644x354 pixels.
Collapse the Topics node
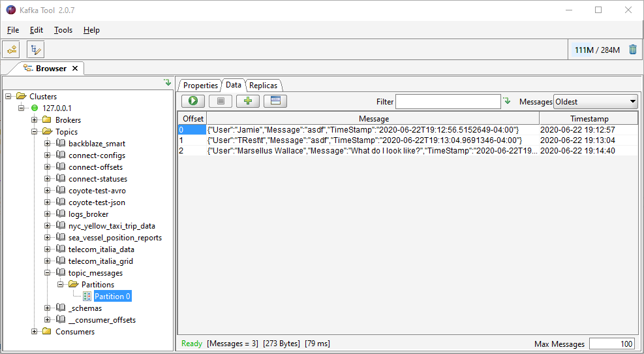click(x=35, y=131)
